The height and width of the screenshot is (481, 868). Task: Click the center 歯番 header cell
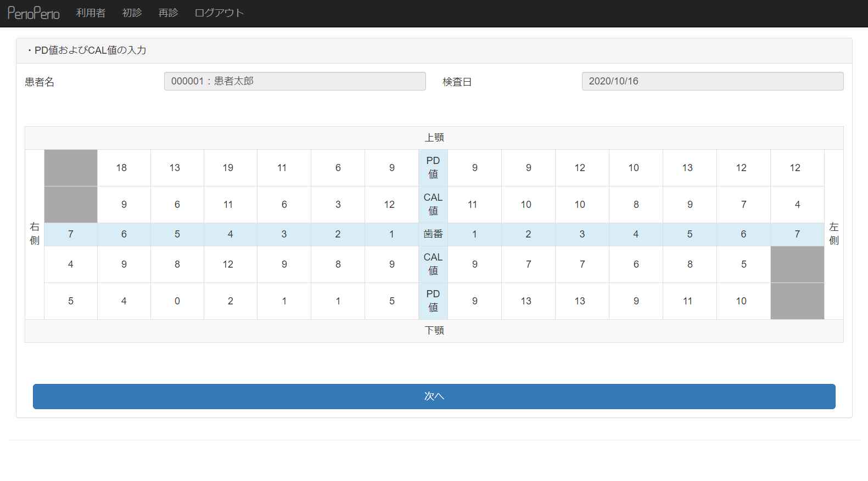[433, 234]
